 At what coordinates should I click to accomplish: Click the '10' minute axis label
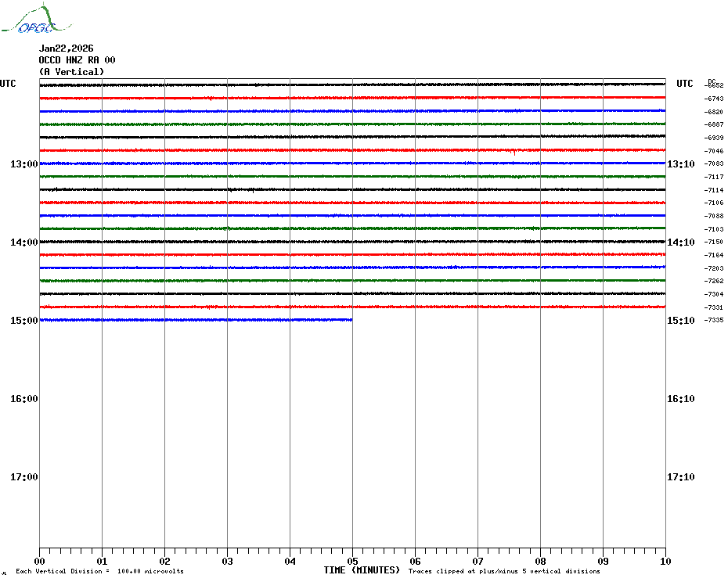[665, 561]
